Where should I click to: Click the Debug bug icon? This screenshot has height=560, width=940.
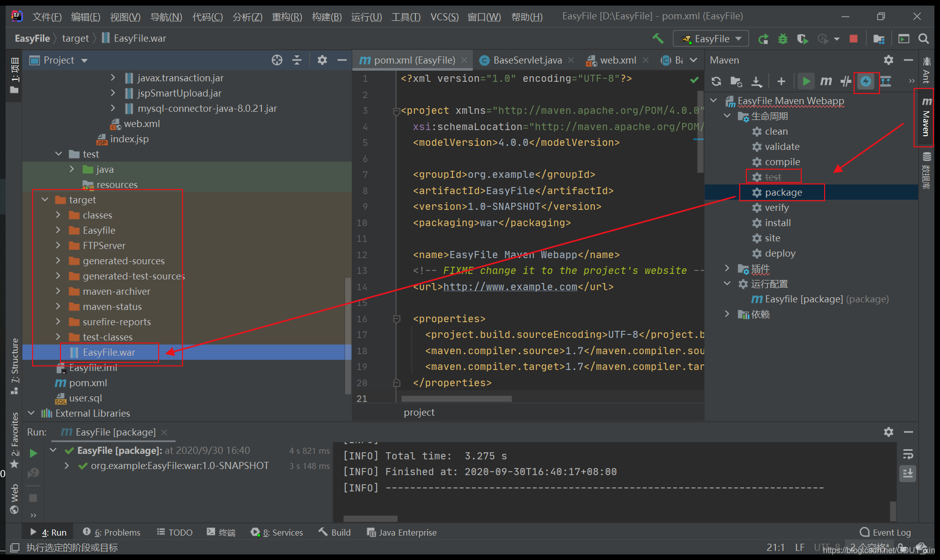(x=783, y=39)
